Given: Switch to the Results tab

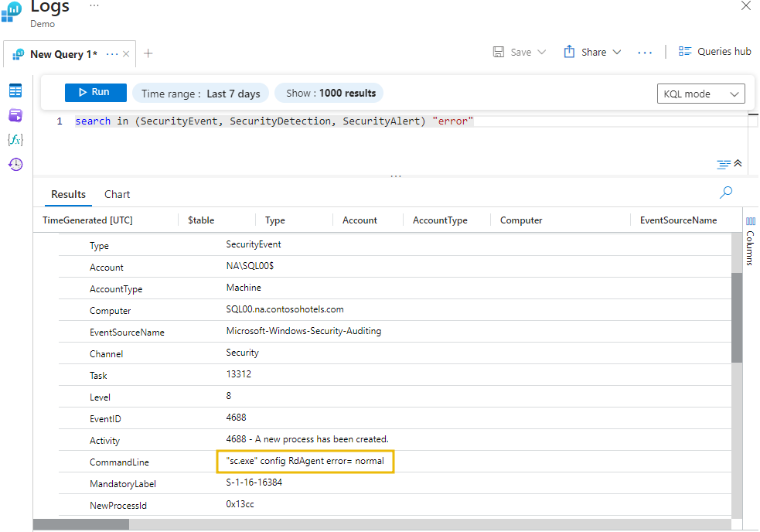Looking at the screenshot, I should (x=68, y=194).
